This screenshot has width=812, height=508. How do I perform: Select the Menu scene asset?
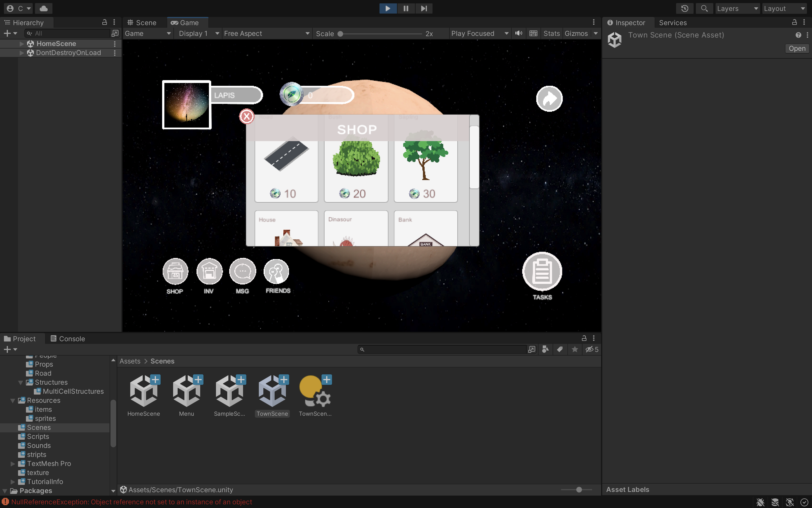pos(187,395)
